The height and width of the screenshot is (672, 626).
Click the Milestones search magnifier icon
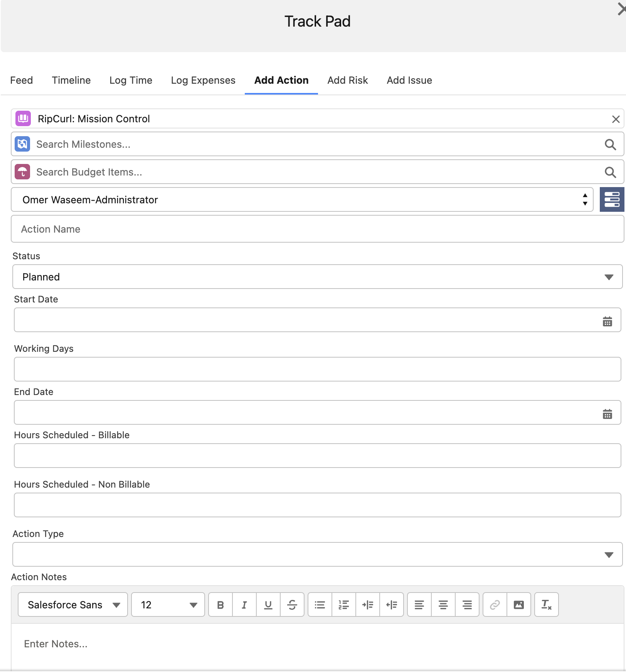[610, 144]
